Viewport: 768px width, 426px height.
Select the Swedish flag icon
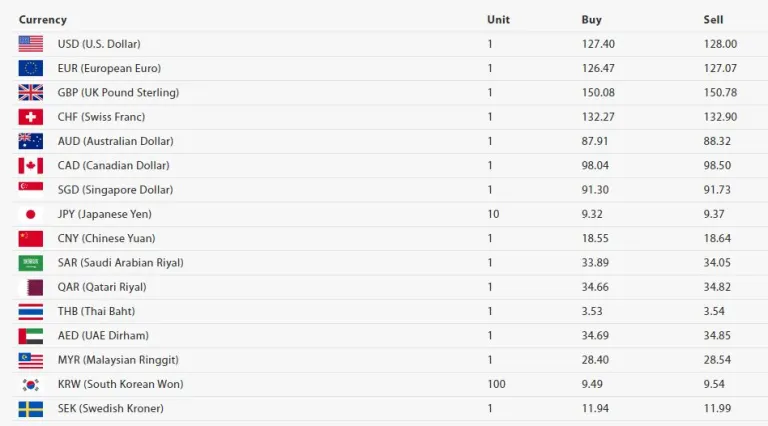(x=31, y=409)
